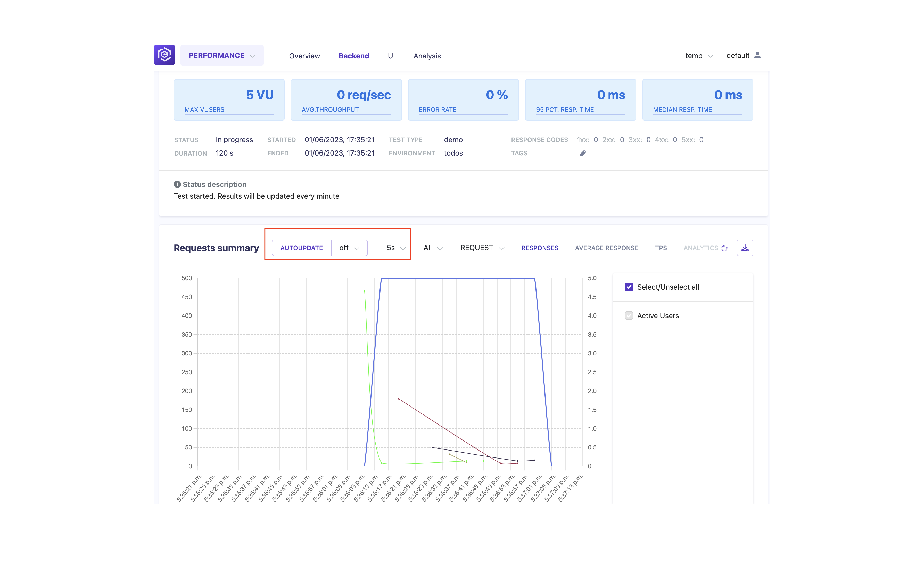This screenshot has height=577, width=924.
Task: Open the temp project selector
Action: [699, 56]
